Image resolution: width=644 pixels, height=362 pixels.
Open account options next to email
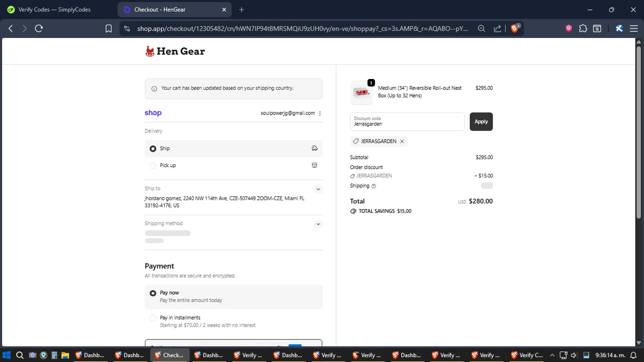click(320, 113)
